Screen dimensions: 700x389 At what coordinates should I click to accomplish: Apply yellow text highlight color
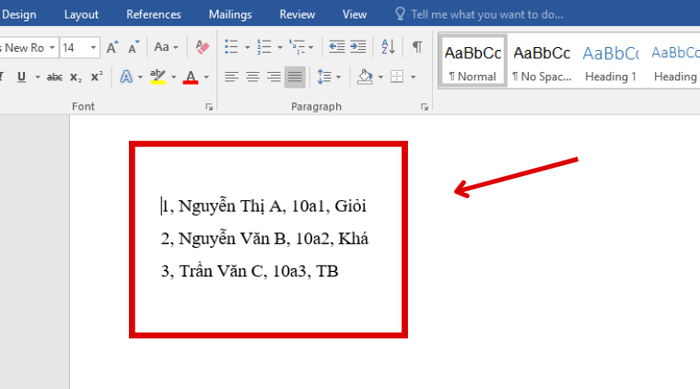point(158,77)
